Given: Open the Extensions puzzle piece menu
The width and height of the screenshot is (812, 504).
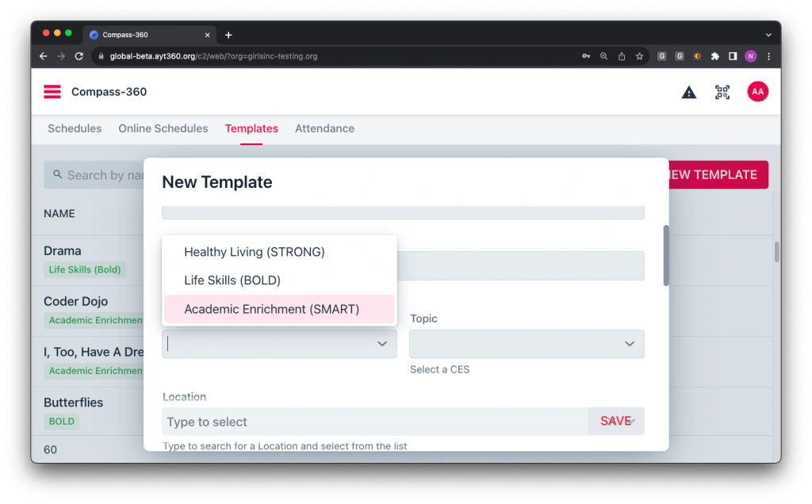Looking at the screenshot, I should pyautogui.click(x=715, y=56).
